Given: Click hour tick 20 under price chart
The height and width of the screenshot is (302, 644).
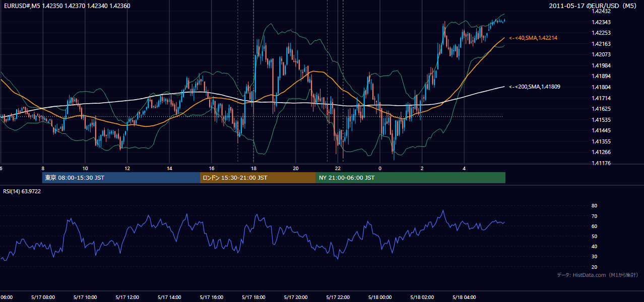Looking at the screenshot, I should pyautogui.click(x=296, y=168).
